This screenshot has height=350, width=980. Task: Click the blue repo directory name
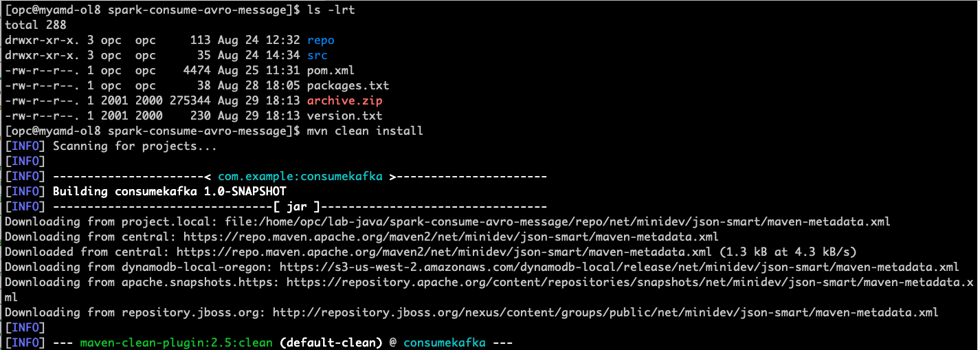coord(320,41)
